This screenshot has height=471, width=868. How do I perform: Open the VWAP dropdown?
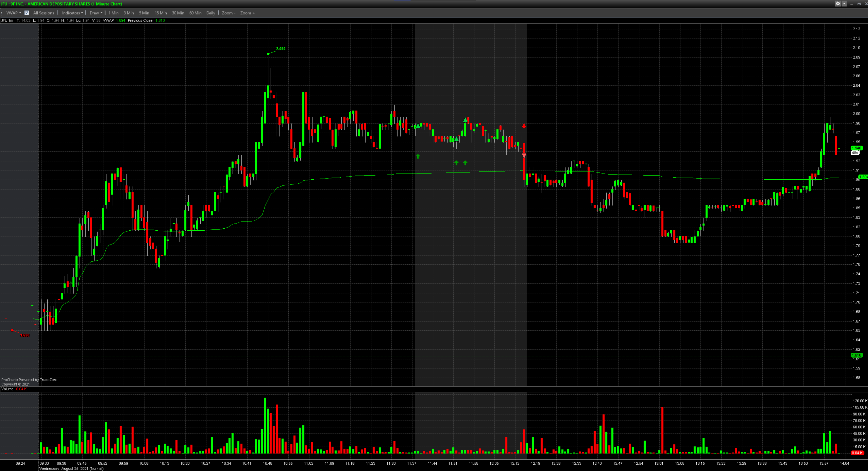tap(13, 13)
